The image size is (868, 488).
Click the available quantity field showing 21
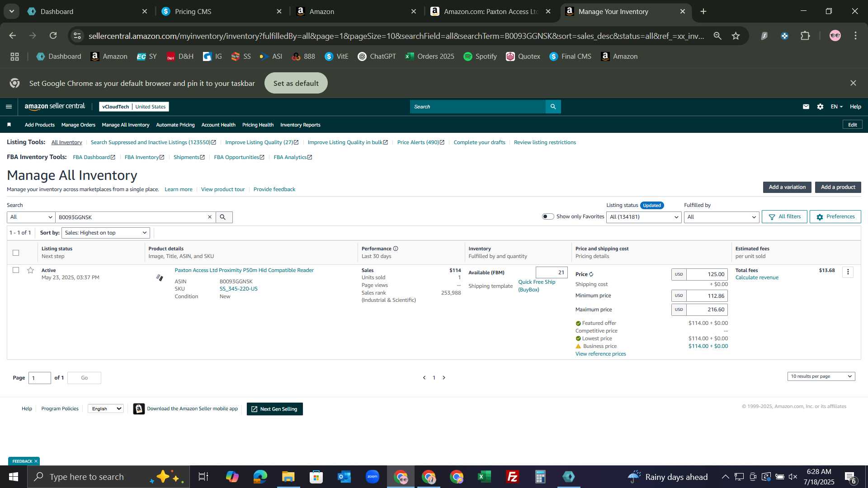(x=552, y=272)
